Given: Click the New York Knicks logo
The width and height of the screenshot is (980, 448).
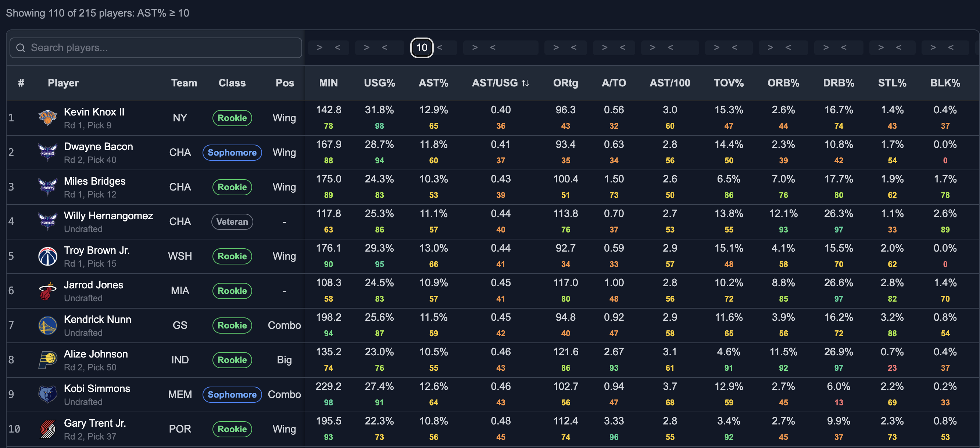Looking at the screenshot, I should point(47,118).
